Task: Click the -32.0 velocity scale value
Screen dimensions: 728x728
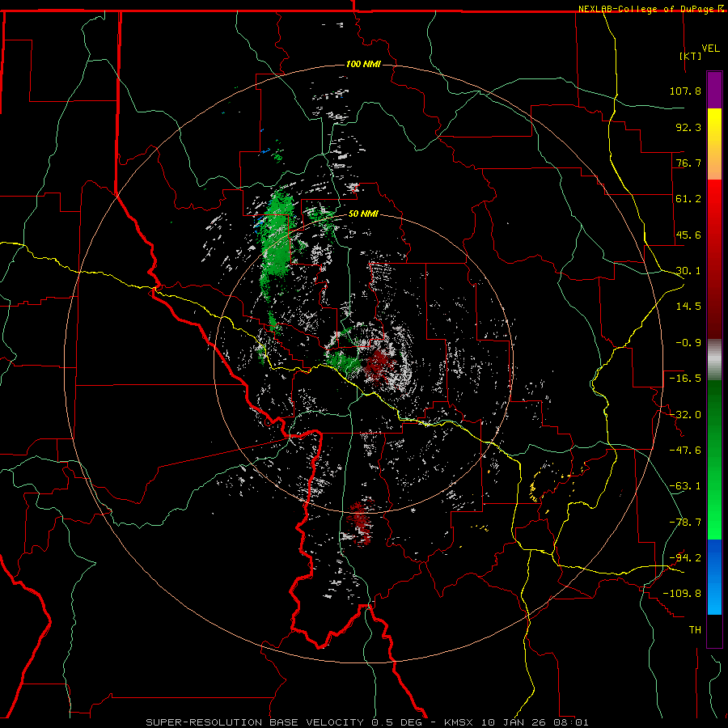Action: tap(685, 415)
